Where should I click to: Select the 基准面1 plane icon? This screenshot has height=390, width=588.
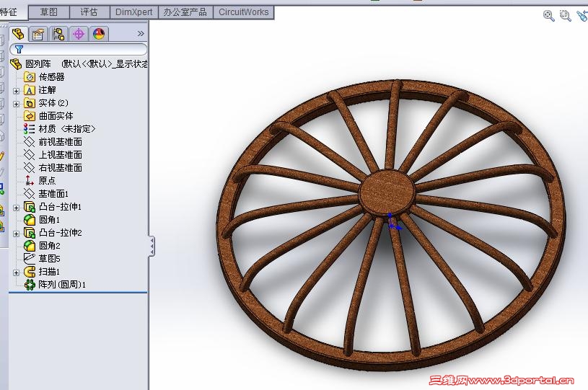tap(30, 194)
